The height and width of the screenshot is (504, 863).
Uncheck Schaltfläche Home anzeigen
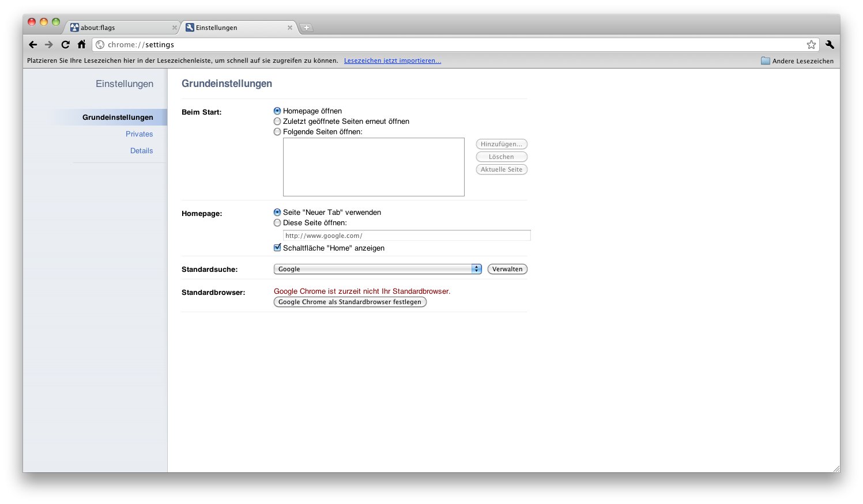point(277,247)
